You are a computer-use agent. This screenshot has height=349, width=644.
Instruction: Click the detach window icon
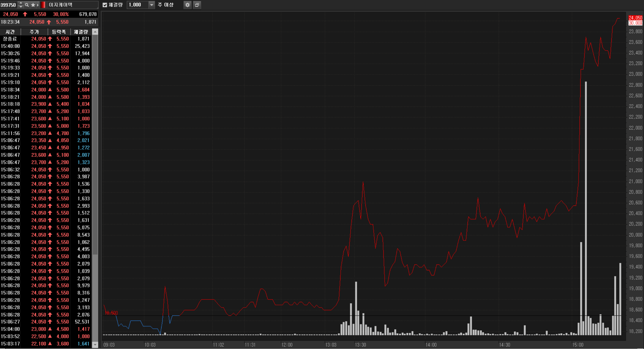point(197,5)
